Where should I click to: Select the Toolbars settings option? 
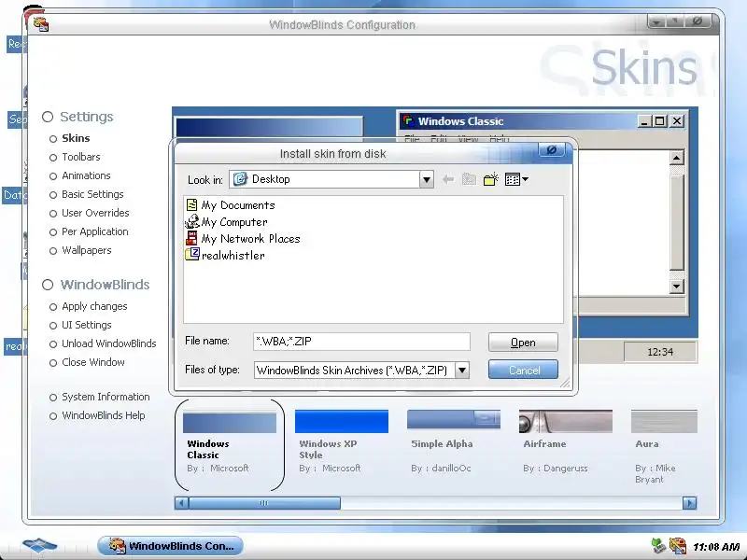click(x=81, y=157)
